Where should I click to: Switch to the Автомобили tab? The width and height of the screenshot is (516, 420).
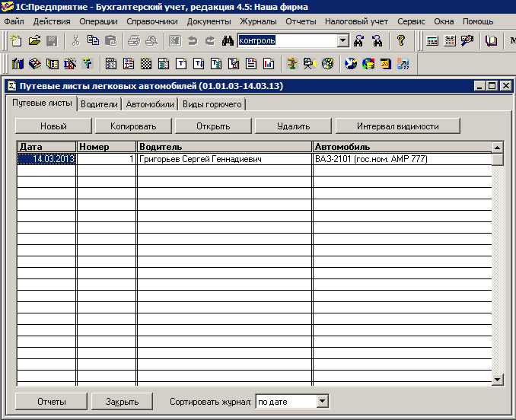(x=150, y=104)
